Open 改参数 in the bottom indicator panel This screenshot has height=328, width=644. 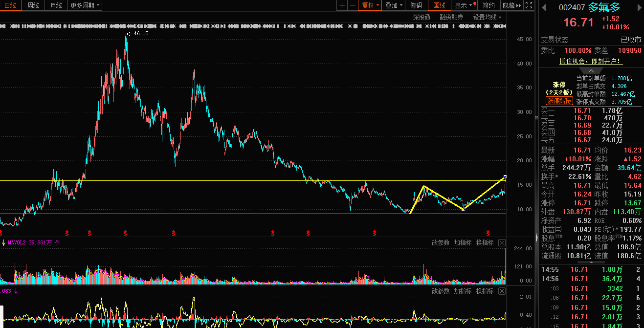[441, 291]
